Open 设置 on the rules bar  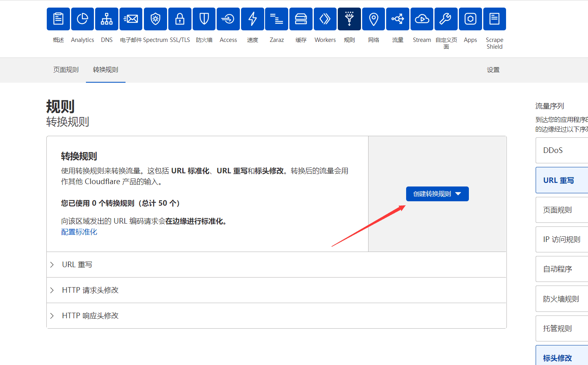pyautogui.click(x=493, y=70)
